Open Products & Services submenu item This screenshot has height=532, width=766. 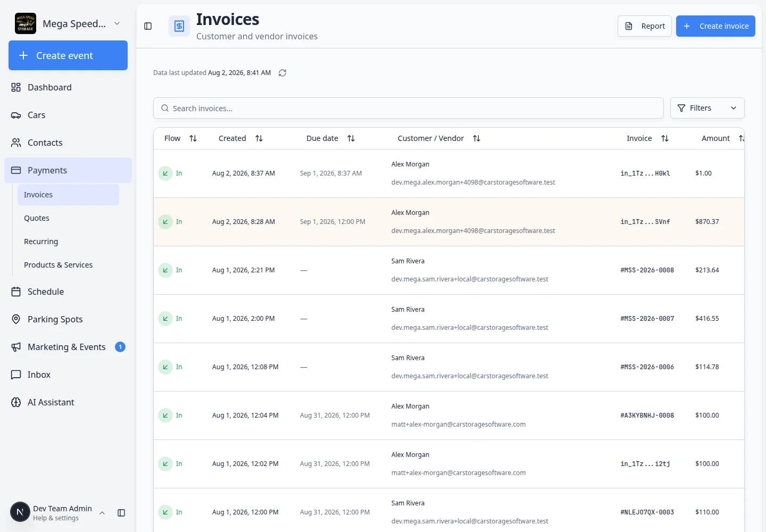(68, 265)
